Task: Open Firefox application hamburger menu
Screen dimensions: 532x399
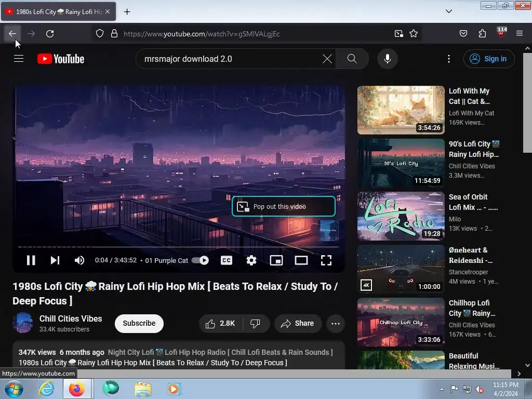Action: (520, 34)
